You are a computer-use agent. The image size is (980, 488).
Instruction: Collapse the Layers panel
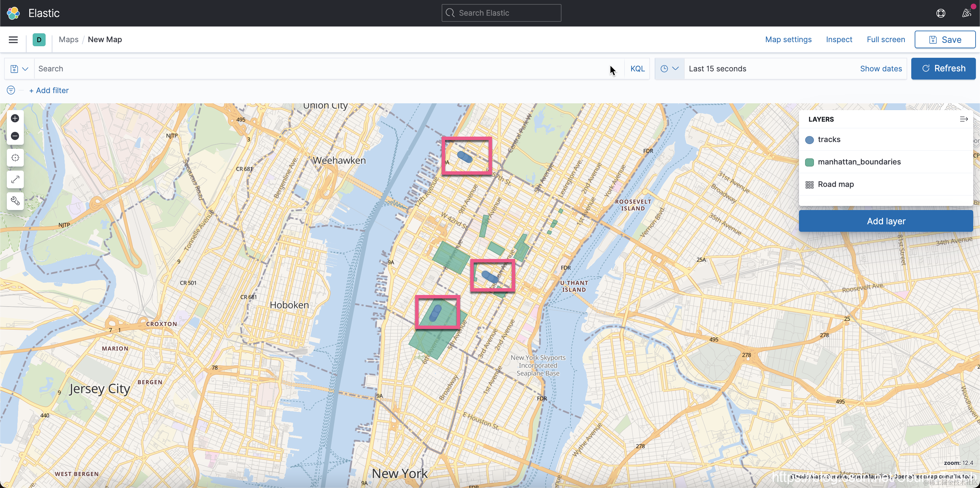point(964,119)
